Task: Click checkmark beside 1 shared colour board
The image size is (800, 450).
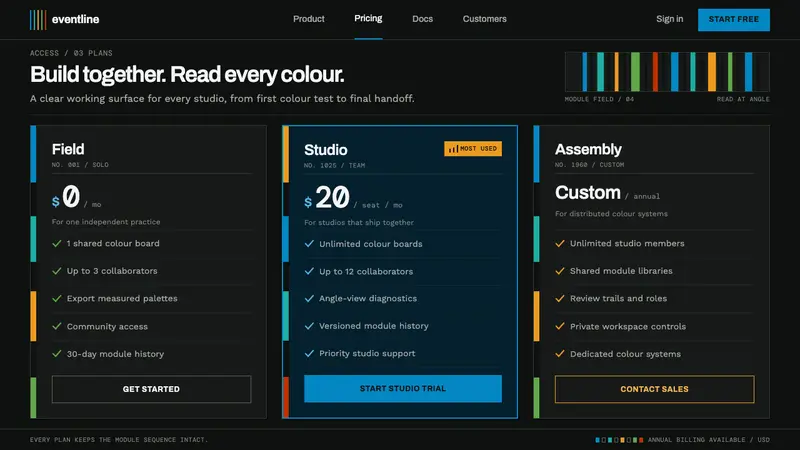Action: tap(57, 243)
